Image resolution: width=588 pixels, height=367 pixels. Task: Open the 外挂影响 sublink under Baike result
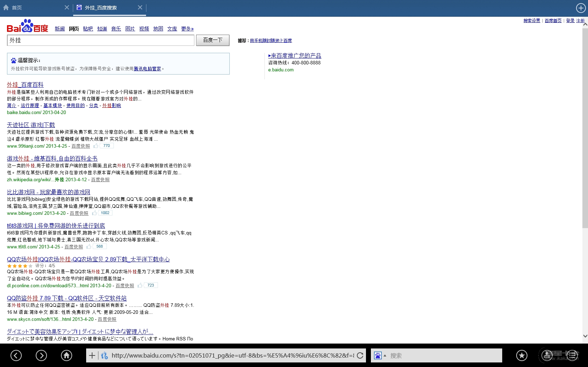click(x=111, y=105)
